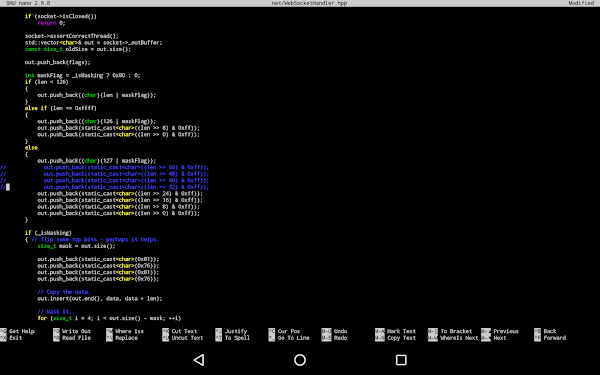Place cursor on 'if (socket->isClosed())' line
600x375 pixels.
tap(60, 16)
